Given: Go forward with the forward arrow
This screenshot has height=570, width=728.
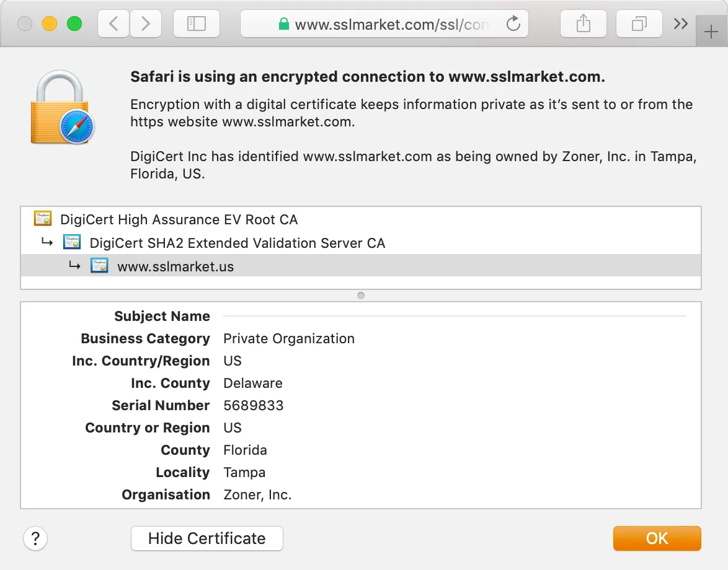Looking at the screenshot, I should [146, 24].
